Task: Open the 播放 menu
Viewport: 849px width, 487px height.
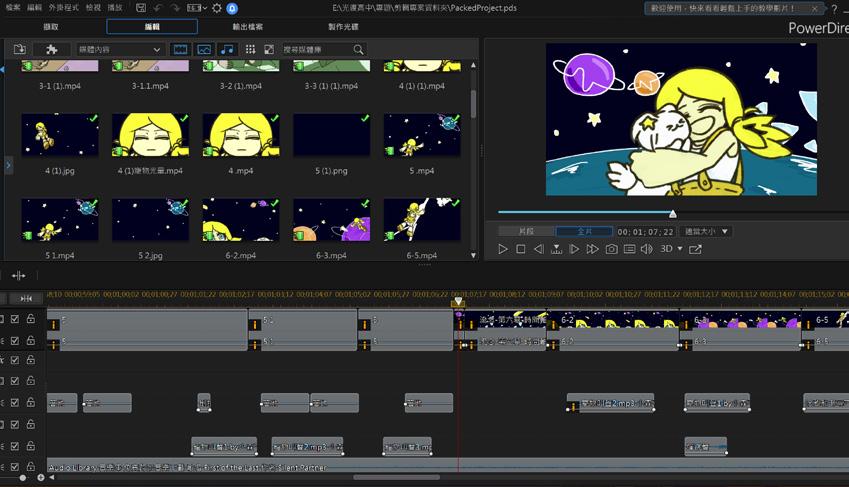Action: [x=115, y=8]
